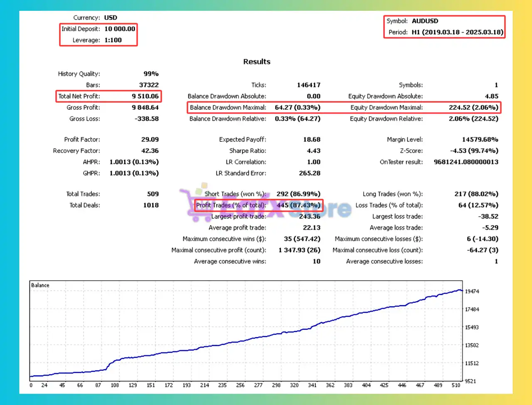532x405 pixels.
Task: Click the Profit Factor value 29.09
Action: pyautogui.click(x=150, y=139)
